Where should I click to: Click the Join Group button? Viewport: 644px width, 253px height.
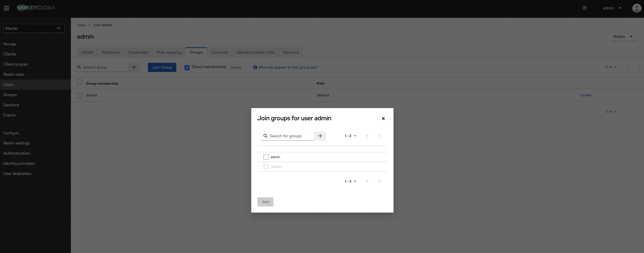(162, 67)
